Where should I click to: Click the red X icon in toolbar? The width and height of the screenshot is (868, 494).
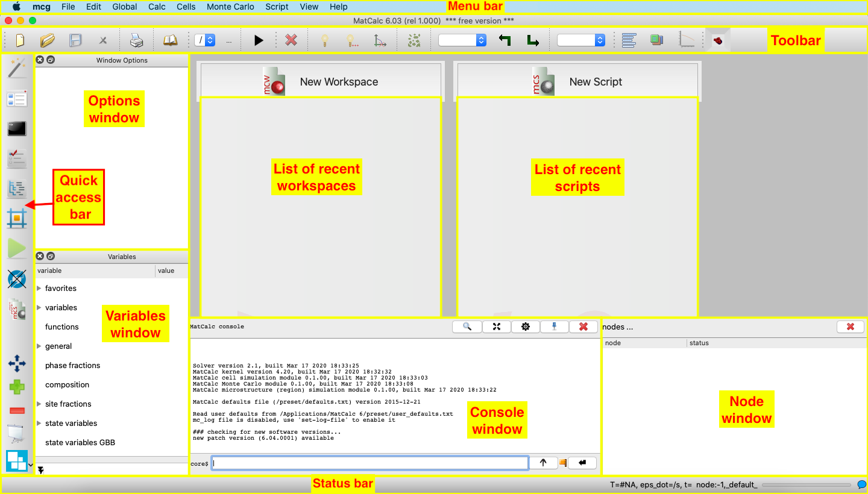coord(291,40)
